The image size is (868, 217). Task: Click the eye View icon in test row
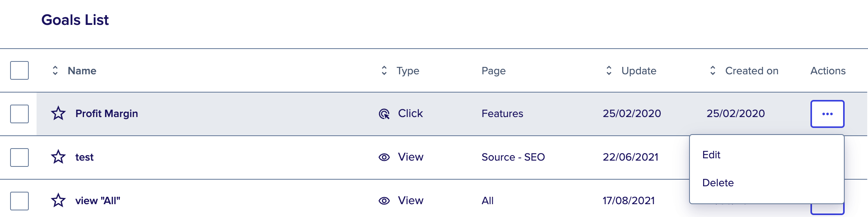click(x=384, y=157)
